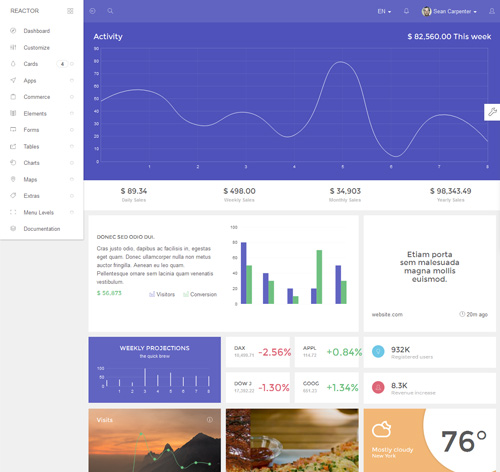The image size is (500, 472).
Task: Open search via magnifier icon
Action: tap(110, 11)
